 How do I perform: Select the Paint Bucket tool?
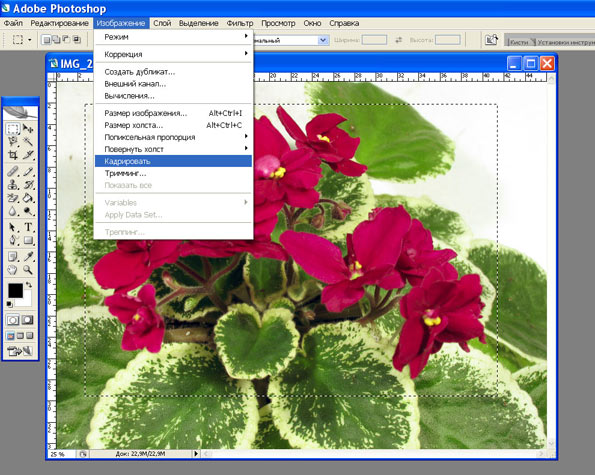[x=28, y=198]
